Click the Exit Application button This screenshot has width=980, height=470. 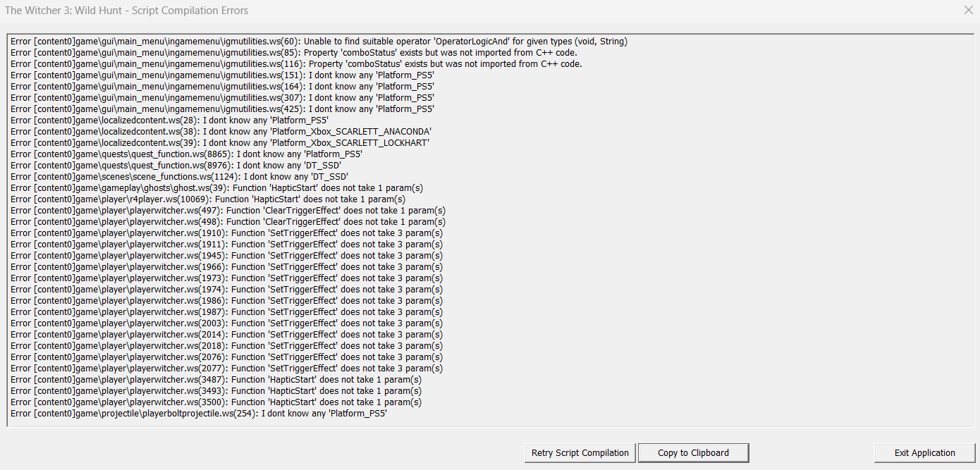[x=924, y=452]
